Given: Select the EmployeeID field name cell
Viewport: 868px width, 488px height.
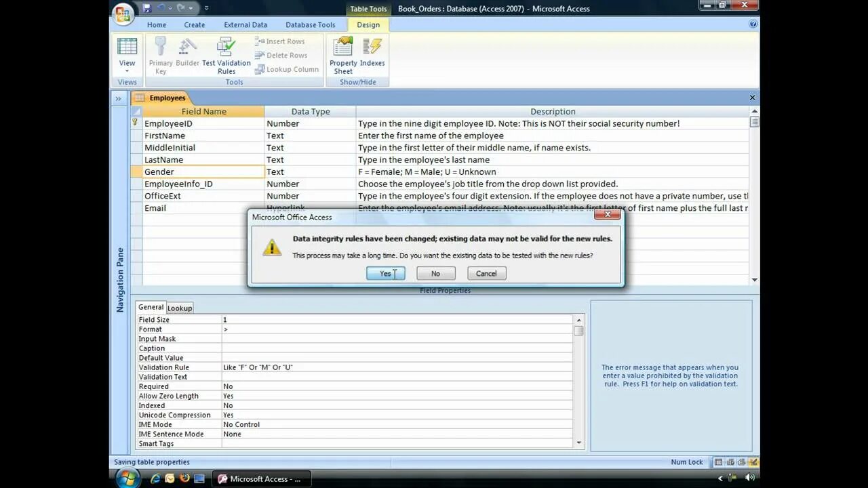Looking at the screenshot, I should pos(203,123).
